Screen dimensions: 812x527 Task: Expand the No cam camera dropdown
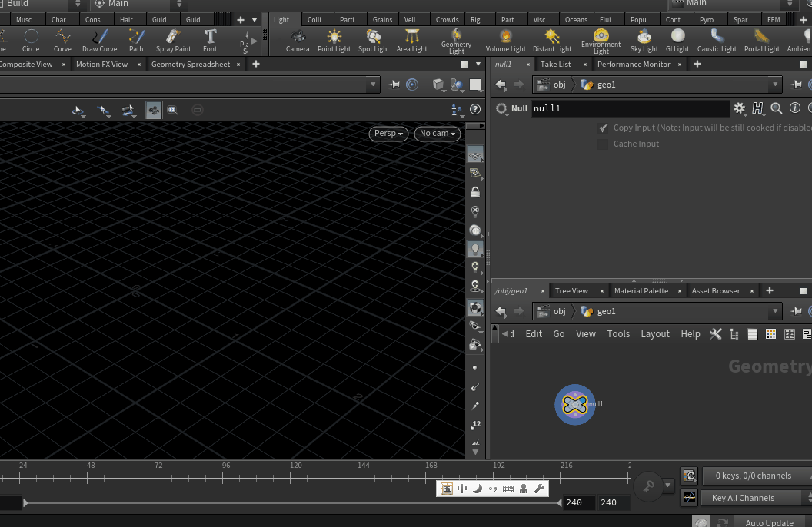coord(438,134)
